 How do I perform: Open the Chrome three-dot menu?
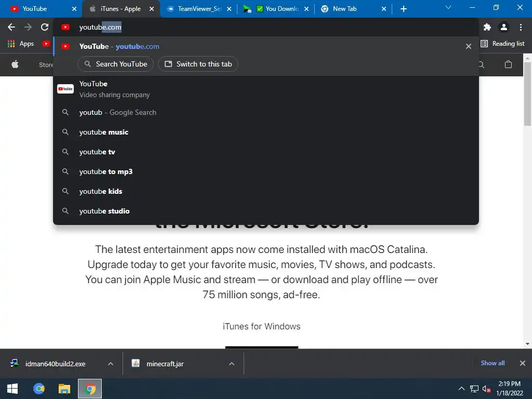pos(521,27)
